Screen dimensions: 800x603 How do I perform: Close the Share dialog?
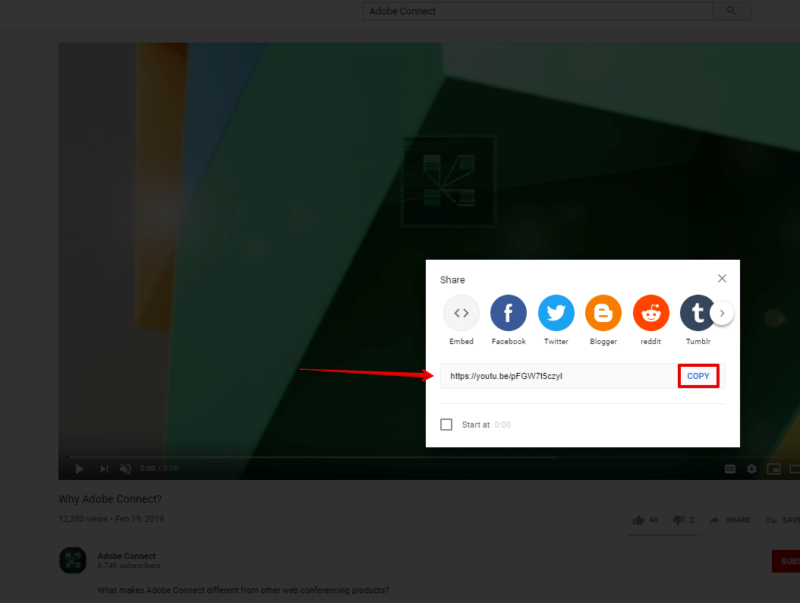(722, 278)
